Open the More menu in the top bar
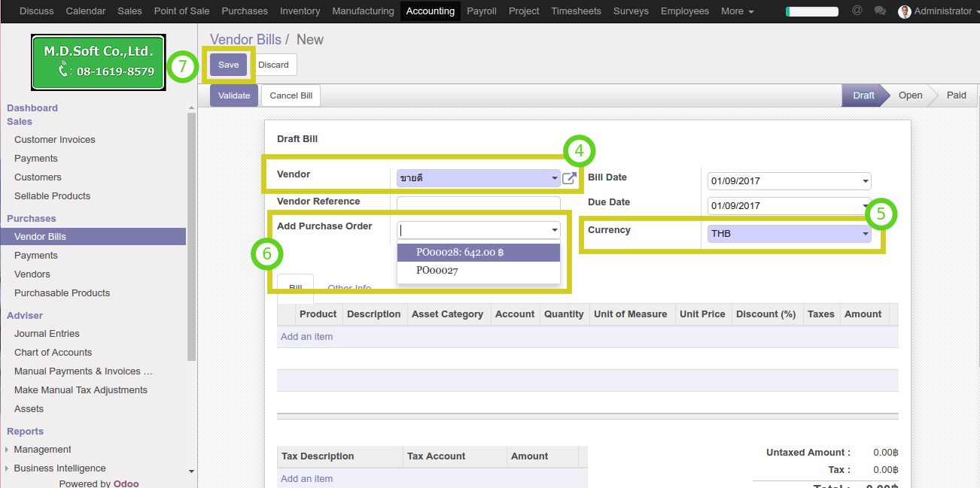This screenshot has height=488, width=980. coord(737,11)
